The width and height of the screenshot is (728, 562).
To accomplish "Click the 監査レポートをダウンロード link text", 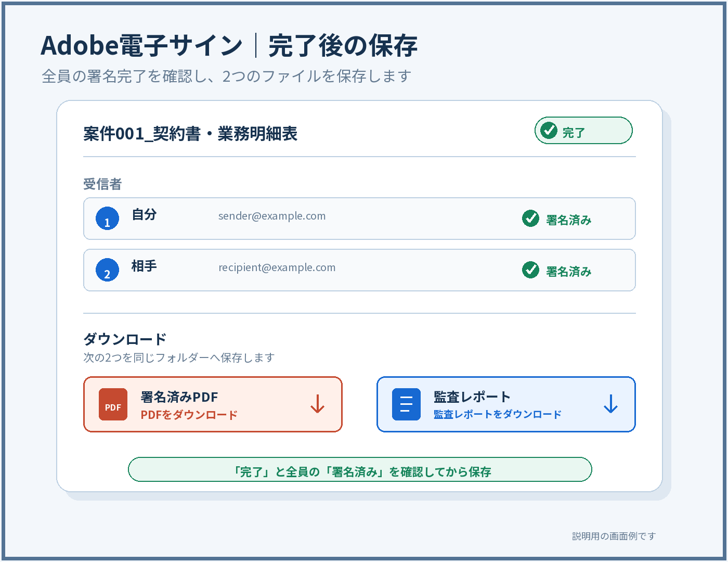I will click(498, 414).
